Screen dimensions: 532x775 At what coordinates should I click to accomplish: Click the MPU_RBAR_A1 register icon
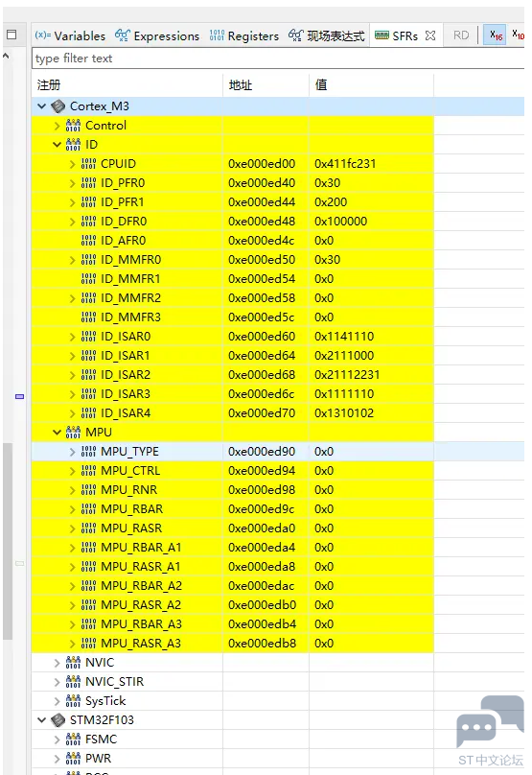pos(88,548)
